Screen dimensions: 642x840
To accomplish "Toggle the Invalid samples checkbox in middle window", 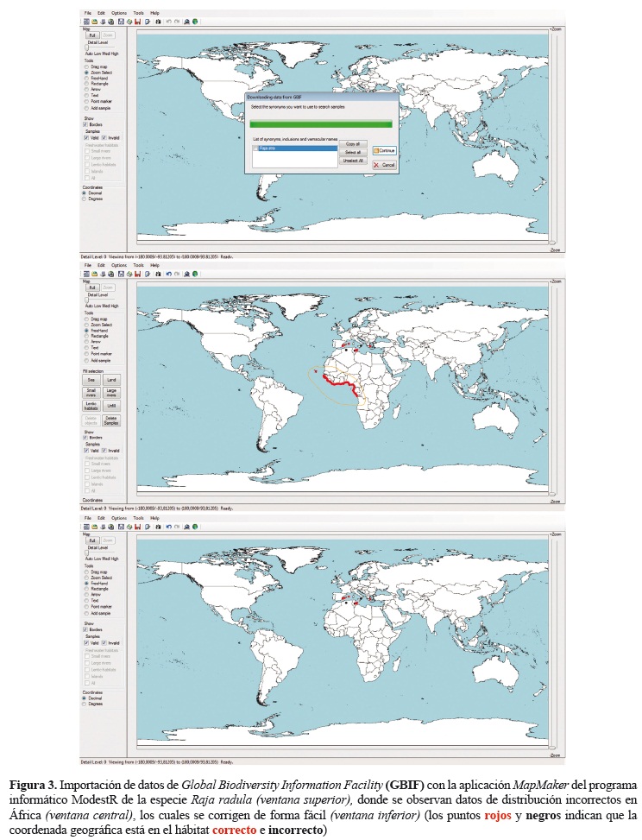I will pos(104,451).
